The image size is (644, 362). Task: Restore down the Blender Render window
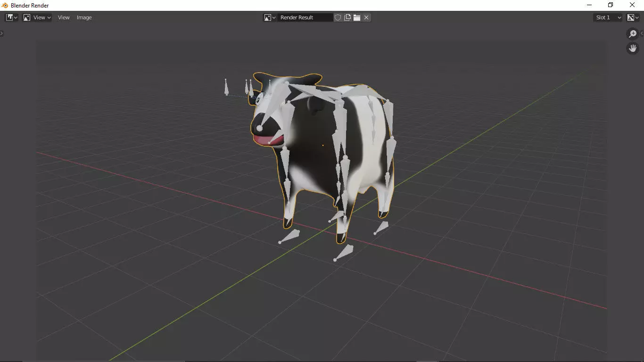(611, 5)
